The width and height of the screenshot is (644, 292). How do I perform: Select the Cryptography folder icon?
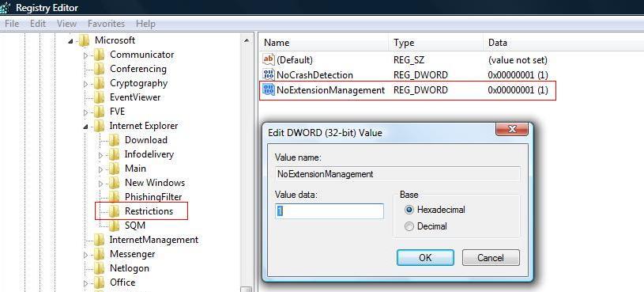point(99,83)
